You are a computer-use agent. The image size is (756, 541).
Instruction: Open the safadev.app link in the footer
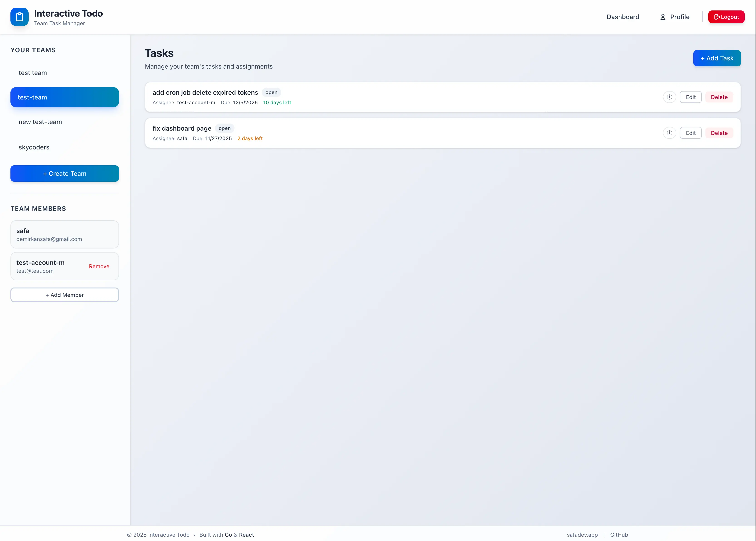point(582,535)
